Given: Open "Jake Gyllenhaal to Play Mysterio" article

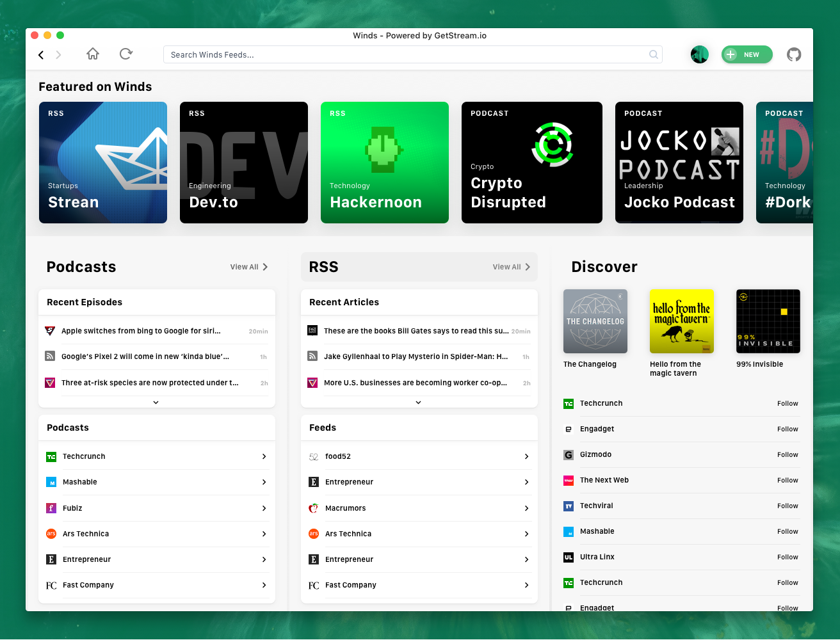Looking at the screenshot, I should [416, 356].
